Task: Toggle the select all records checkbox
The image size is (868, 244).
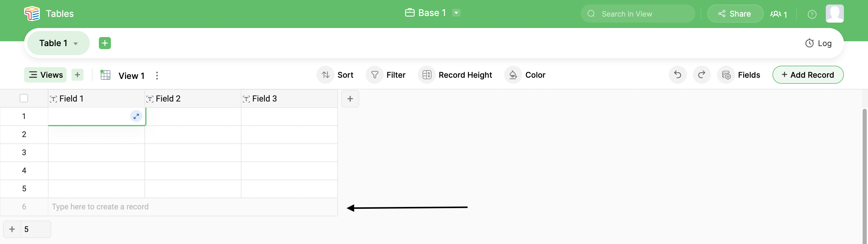Action: (24, 99)
